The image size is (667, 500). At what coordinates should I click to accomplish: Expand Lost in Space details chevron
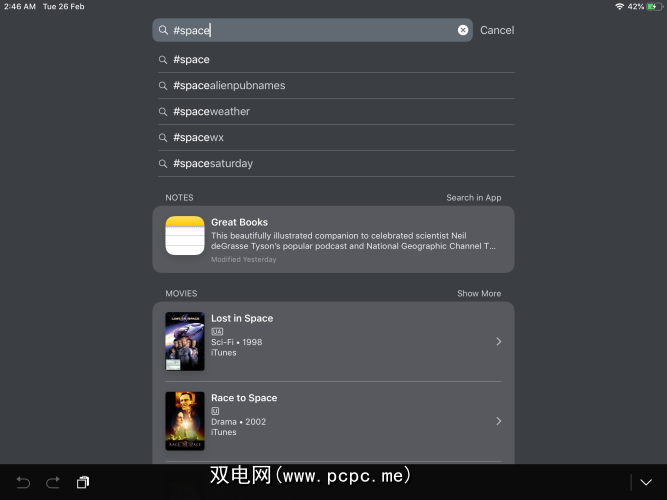click(x=499, y=342)
